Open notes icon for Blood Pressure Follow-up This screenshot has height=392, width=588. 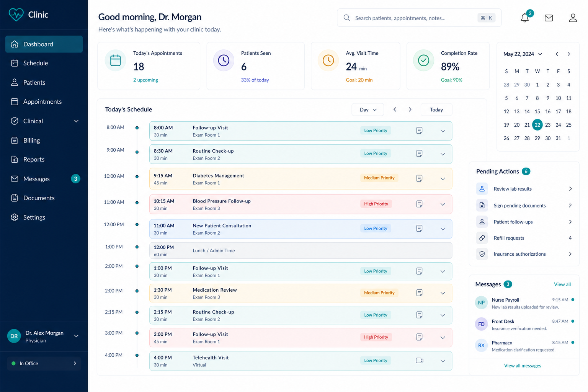point(419,204)
